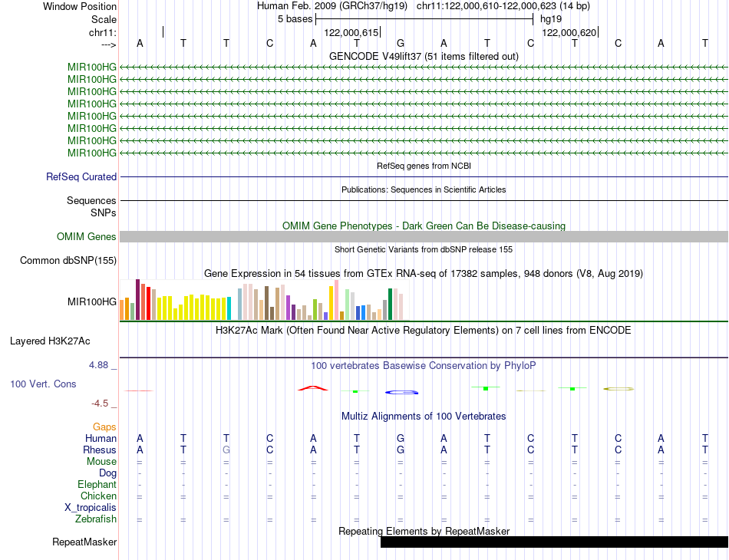This screenshot has width=729, height=560.
Task: Click the hg19 label beside the scale bar
Action: pyautogui.click(x=551, y=19)
